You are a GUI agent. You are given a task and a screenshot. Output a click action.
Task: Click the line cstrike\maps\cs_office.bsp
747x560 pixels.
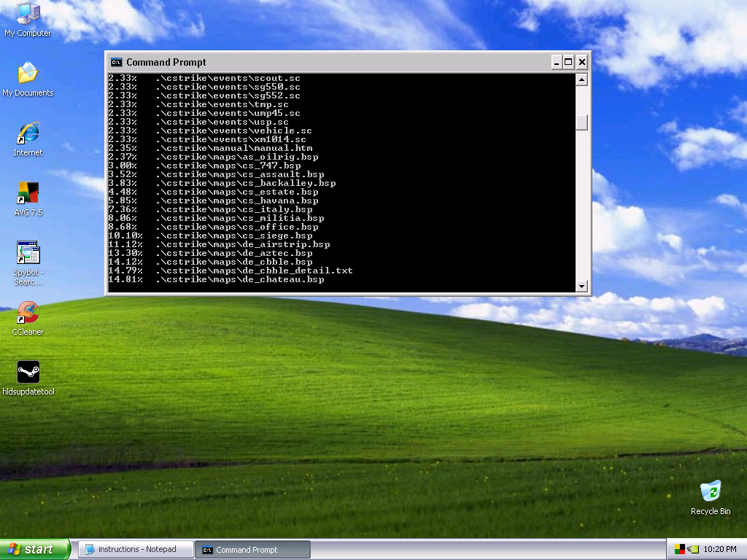tap(237, 227)
